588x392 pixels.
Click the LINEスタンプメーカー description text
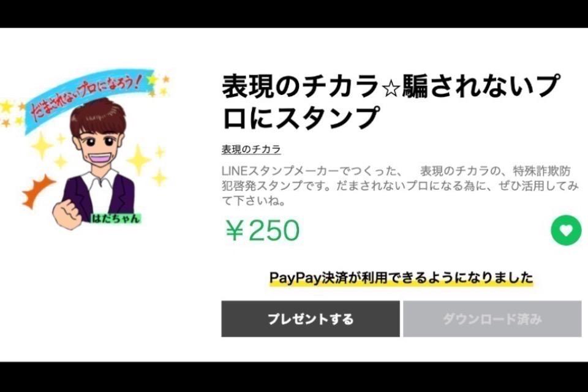pyautogui.click(x=399, y=186)
